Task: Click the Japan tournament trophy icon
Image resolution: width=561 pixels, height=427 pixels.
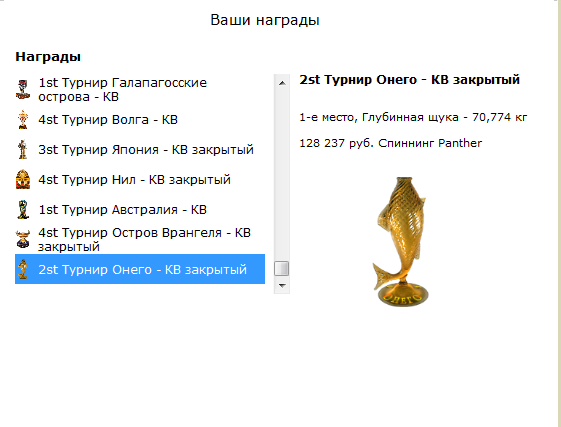Action: (23, 149)
